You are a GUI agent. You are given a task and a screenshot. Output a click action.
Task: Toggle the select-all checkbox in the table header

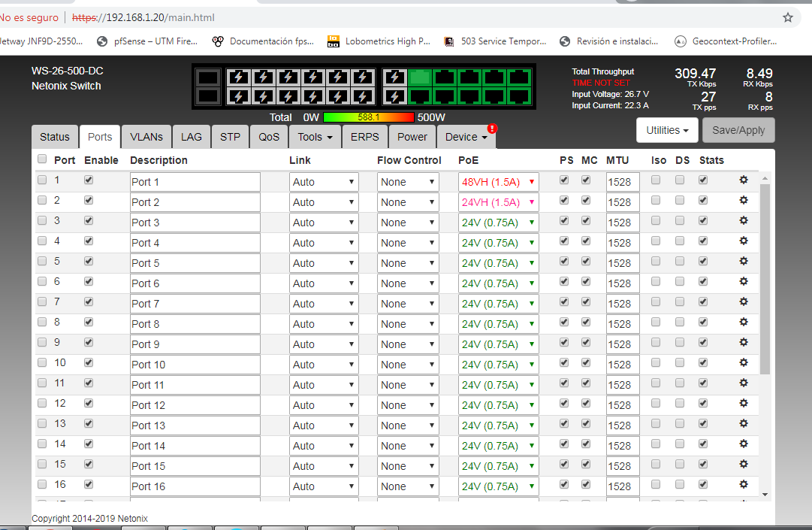click(x=42, y=159)
